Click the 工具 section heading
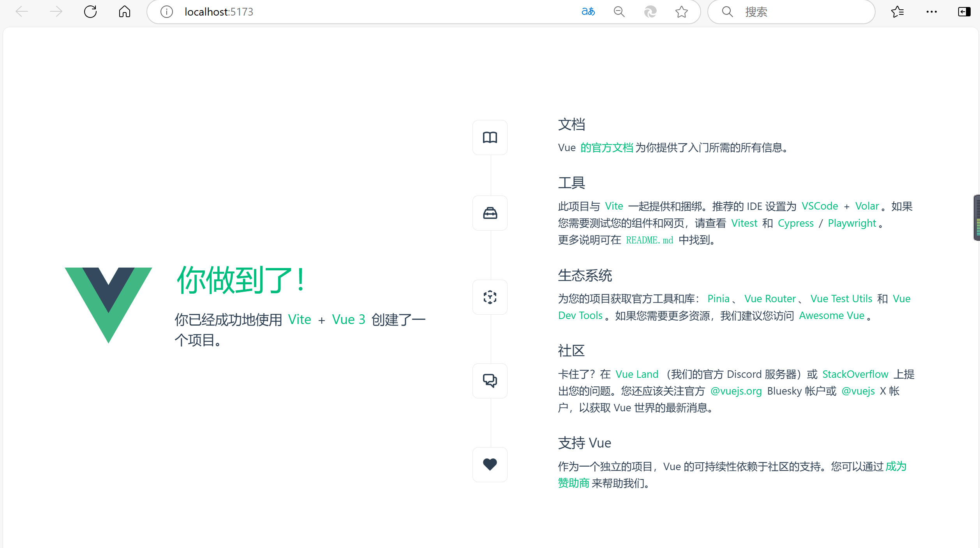 tap(571, 183)
